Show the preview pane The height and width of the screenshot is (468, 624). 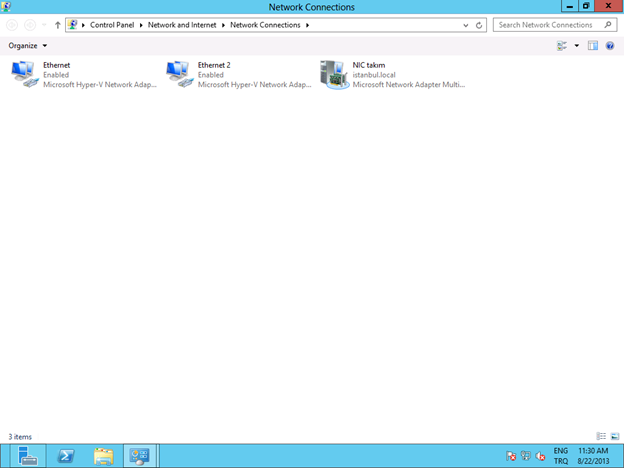pyautogui.click(x=593, y=46)
